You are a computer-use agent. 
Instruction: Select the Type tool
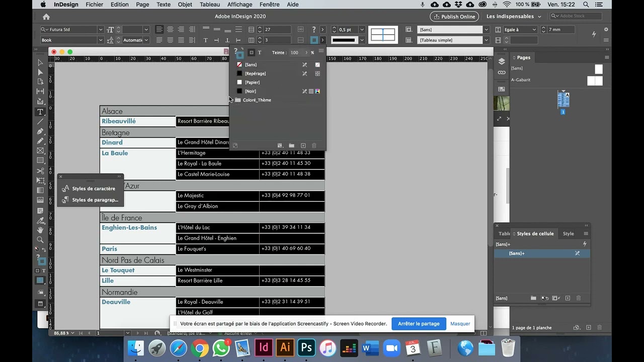point(40,112)
